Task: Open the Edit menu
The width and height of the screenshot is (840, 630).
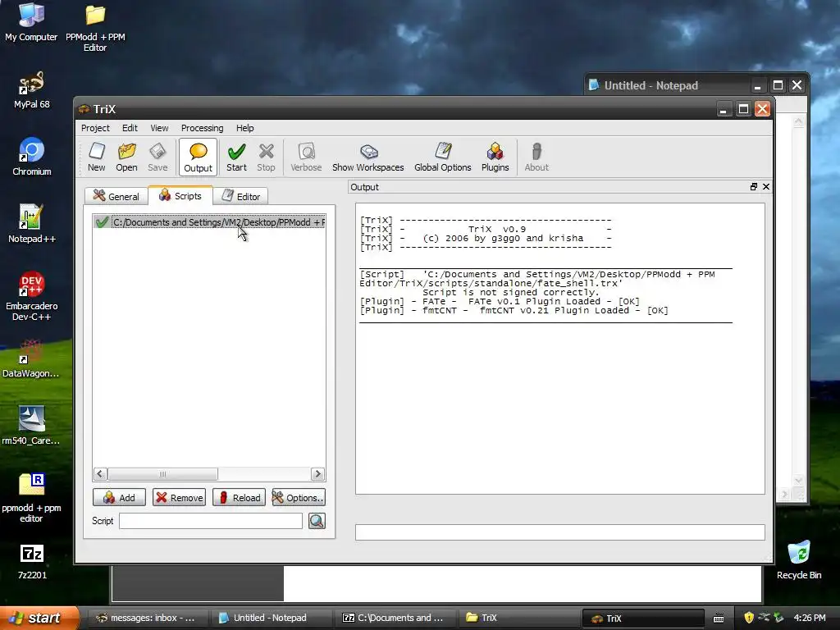Action: coord(130,128)
